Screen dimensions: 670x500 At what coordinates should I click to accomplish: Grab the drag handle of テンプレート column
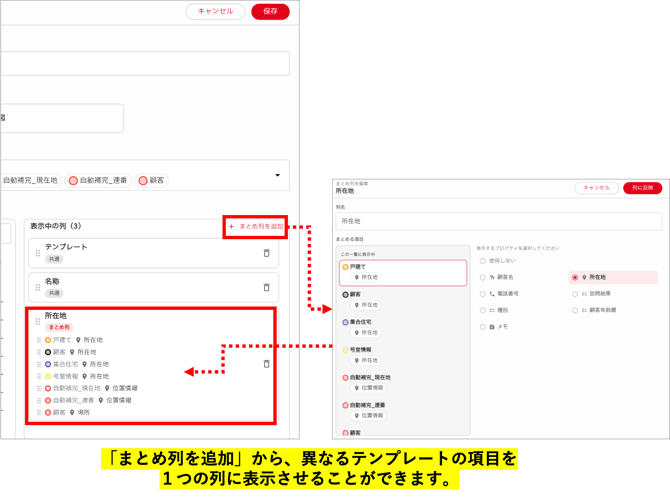click(x=38, y=253)
